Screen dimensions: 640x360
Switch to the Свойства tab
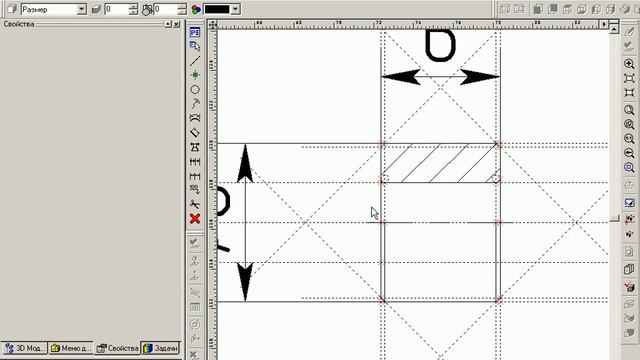coord(118,348)
